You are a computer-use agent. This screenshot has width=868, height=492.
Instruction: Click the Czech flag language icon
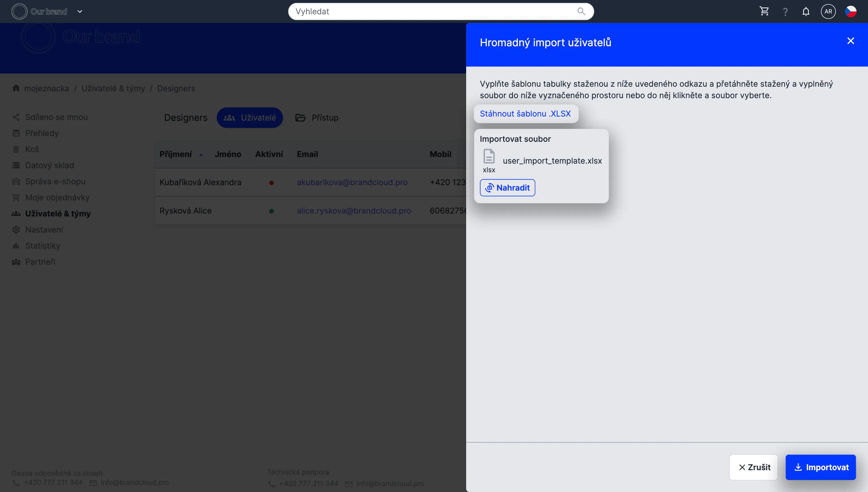850,11
